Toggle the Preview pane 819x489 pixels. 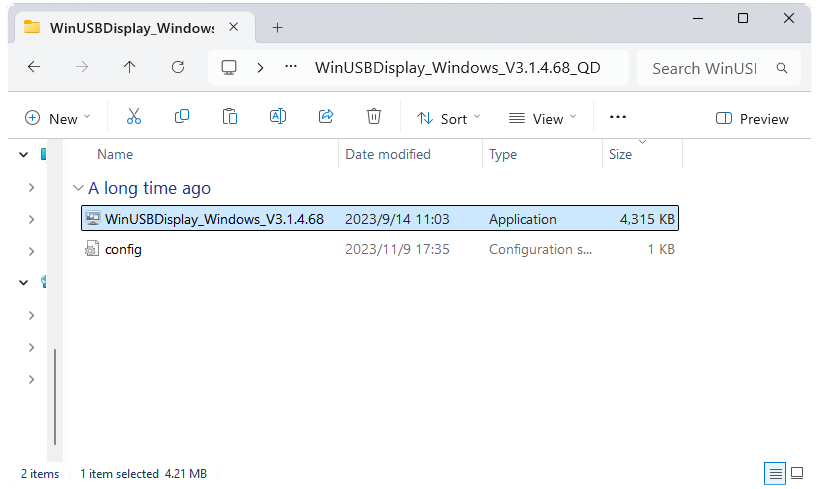click(x=753, y=118)
